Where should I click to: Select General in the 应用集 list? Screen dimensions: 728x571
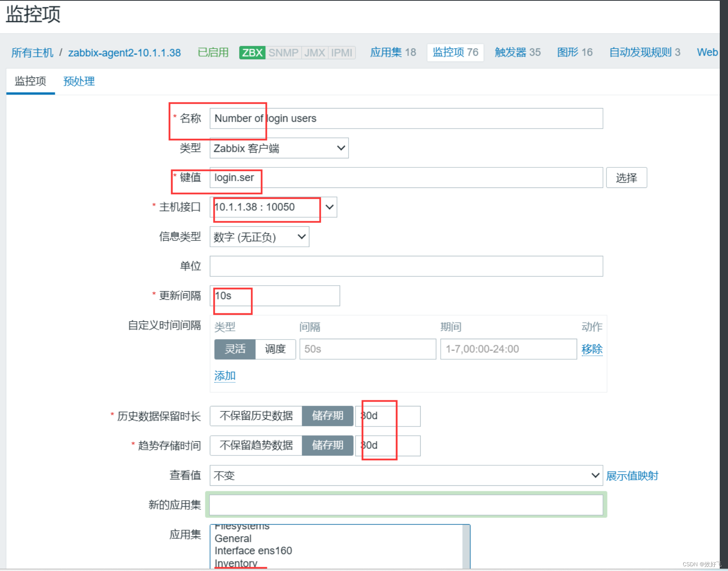pyautogui.click(x=233, y=538)
